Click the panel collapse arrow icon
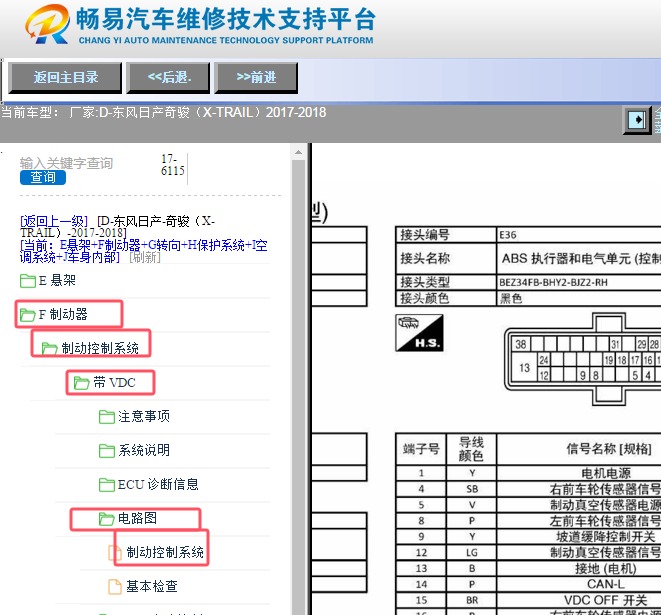Image resolution: width=661 pixels, height=615 pixels. [x=637, y=120]
